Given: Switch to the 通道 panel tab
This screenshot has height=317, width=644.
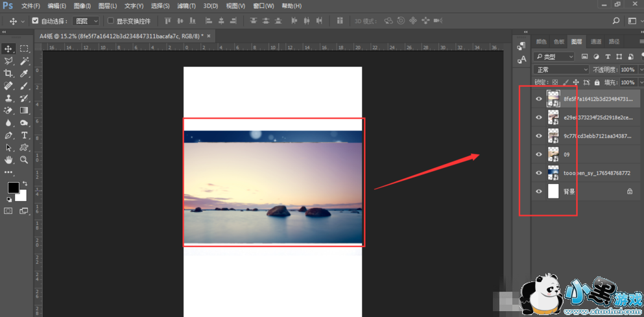Looking at the screenshot, I should tap(595, 41).
